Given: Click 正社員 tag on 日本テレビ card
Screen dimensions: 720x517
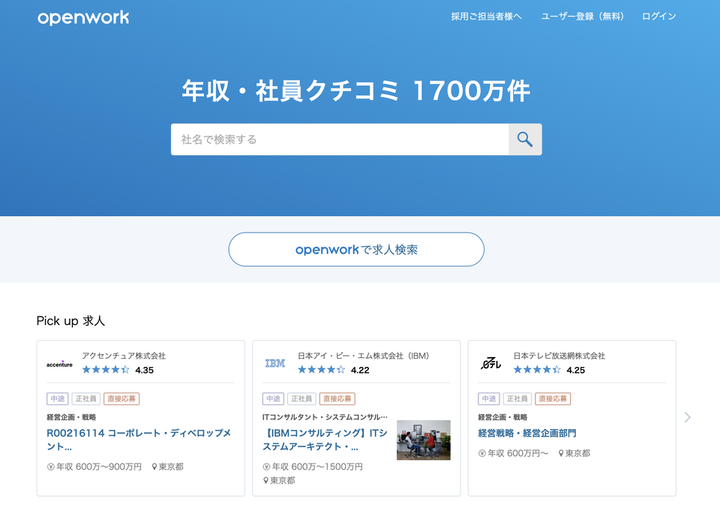Looking at the screenshot, I should (x=518, y=399).
